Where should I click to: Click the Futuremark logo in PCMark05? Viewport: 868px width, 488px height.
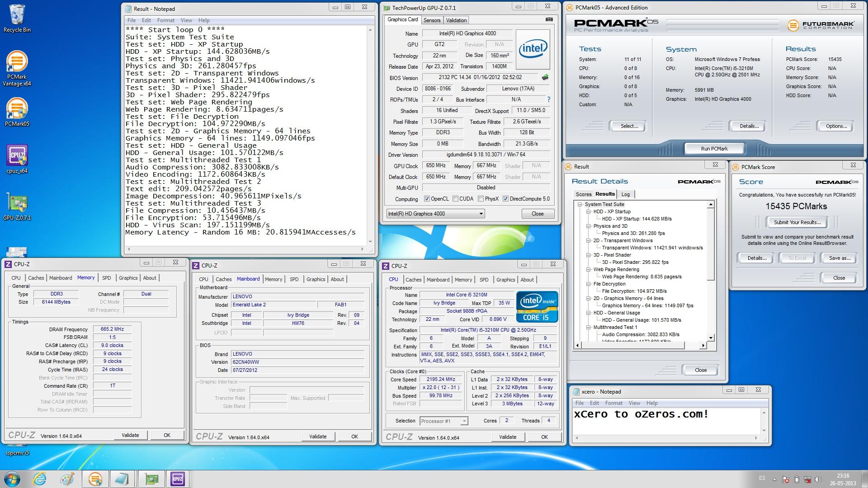point(821,25)
